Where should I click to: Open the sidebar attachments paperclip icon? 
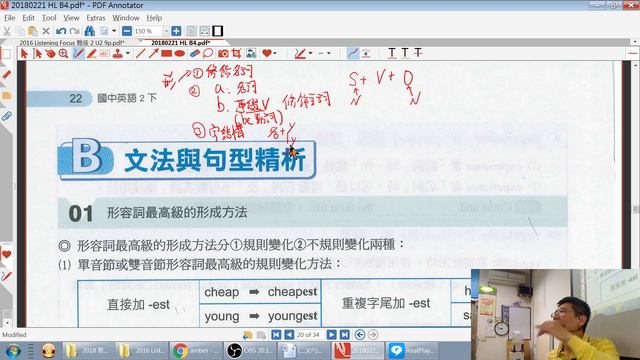pos(6,116)
